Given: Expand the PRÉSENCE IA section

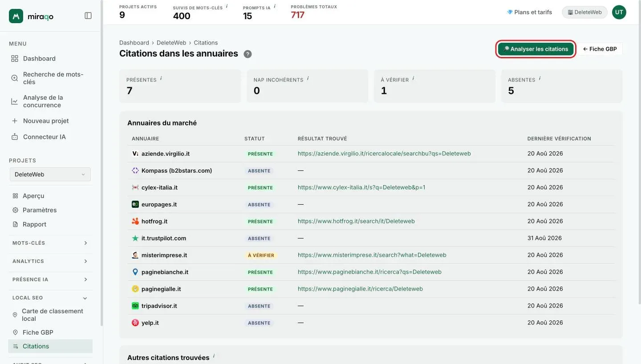Looking at the screenshot, I should tap(50, 279).
